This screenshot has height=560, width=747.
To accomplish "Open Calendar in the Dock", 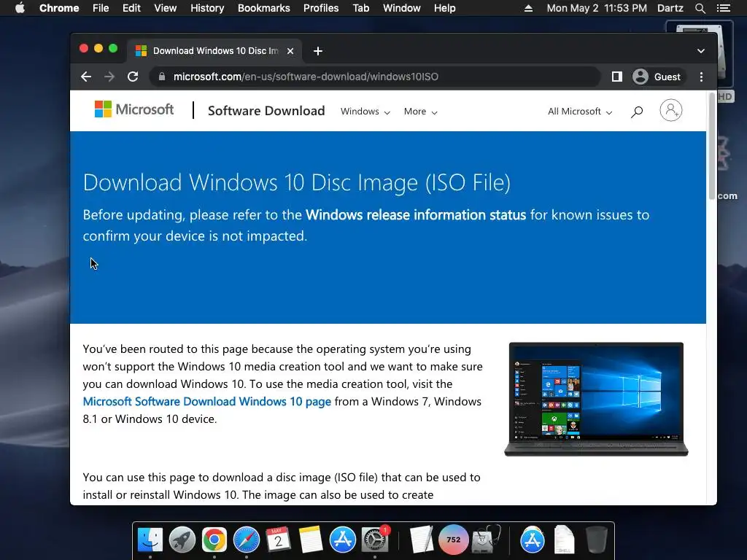I will [x=278, y=540].
